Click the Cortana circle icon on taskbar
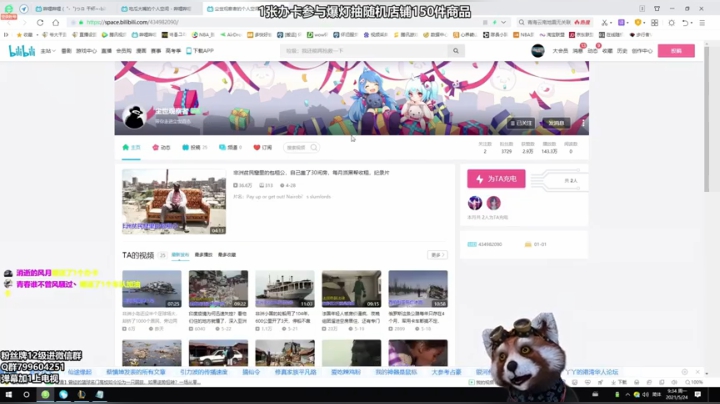Image resolution: width=720 pixels, height=404 pixels. point(26,394)
